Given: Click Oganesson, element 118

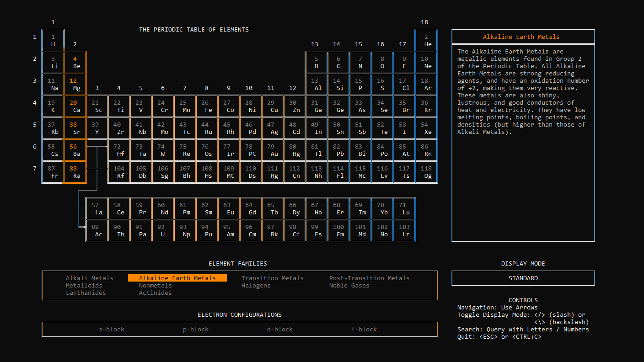Looking at the screenshot, I should point(426,172).
